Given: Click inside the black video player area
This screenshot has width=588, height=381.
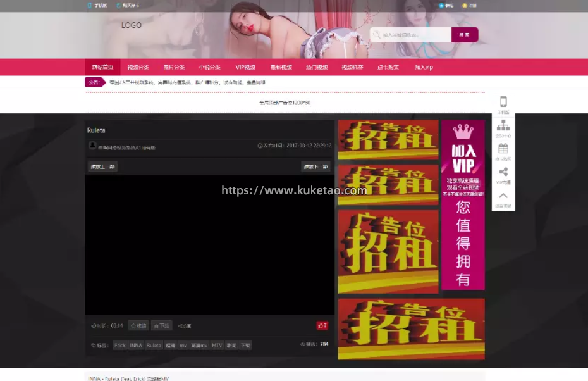Looking at the screenshot, I should coord(210,245).
